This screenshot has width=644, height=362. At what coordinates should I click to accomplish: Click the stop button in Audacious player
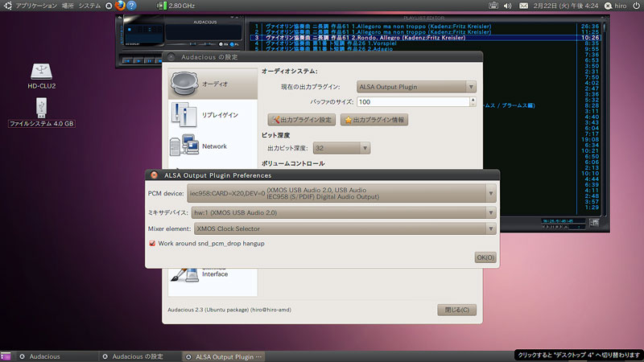[x=159, y=61]
